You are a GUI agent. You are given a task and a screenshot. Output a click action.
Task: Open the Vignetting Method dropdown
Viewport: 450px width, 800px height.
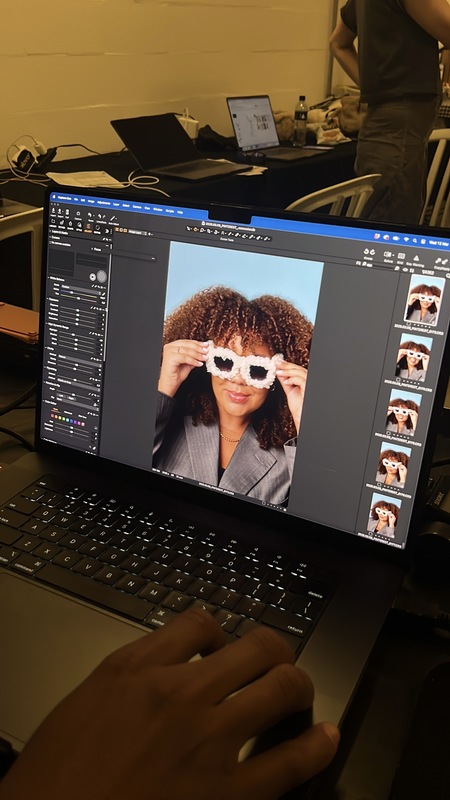(78, 383)
